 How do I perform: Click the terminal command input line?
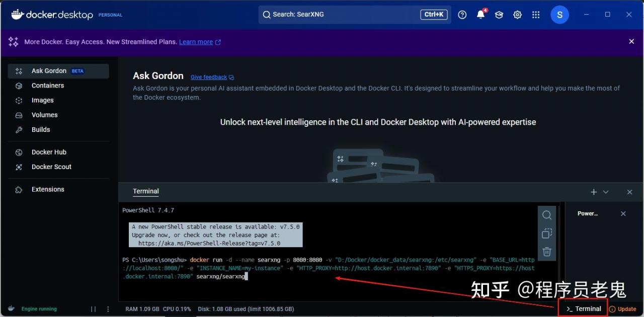pyautogui.click(x=329, y=268)
